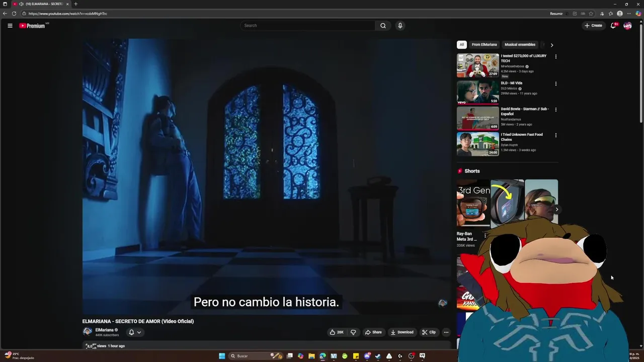This screenshot has width=644, height=362.
Task: Open weather widget 25°C on taskbar
Action: click(x=19, y=355)
